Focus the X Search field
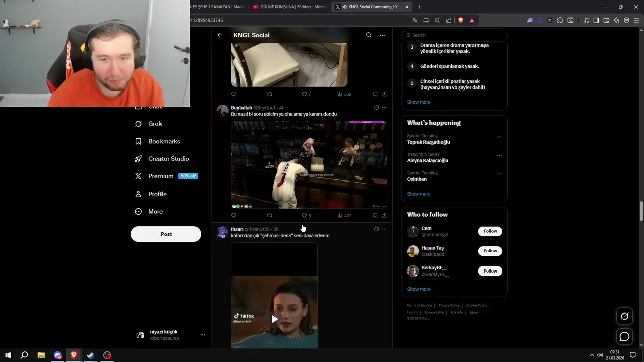The width and height of the screenshot is (644, 362). [455, 35]
